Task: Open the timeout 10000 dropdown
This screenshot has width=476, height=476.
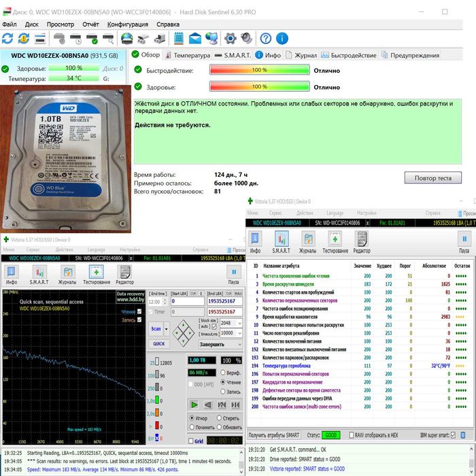Action: (239, 333)
